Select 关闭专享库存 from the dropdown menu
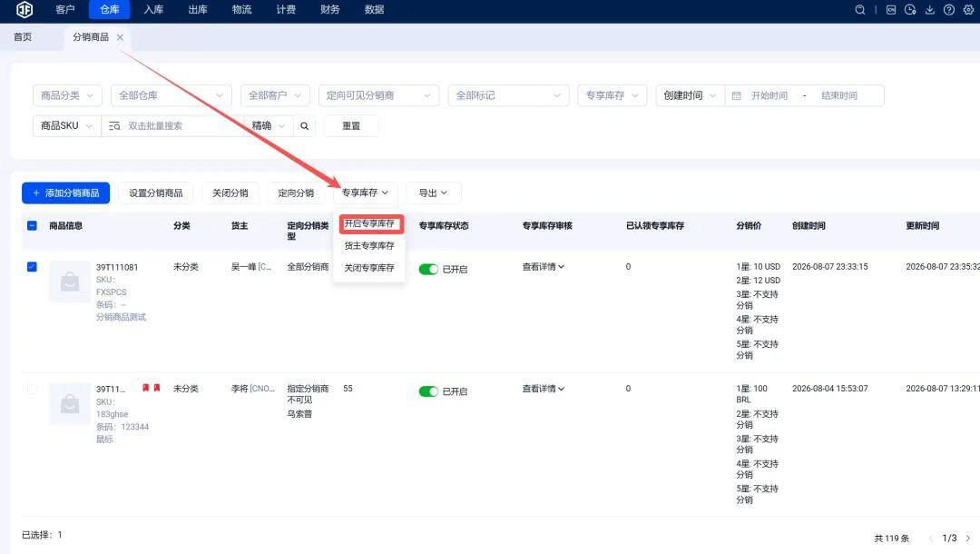 [369, 268]
